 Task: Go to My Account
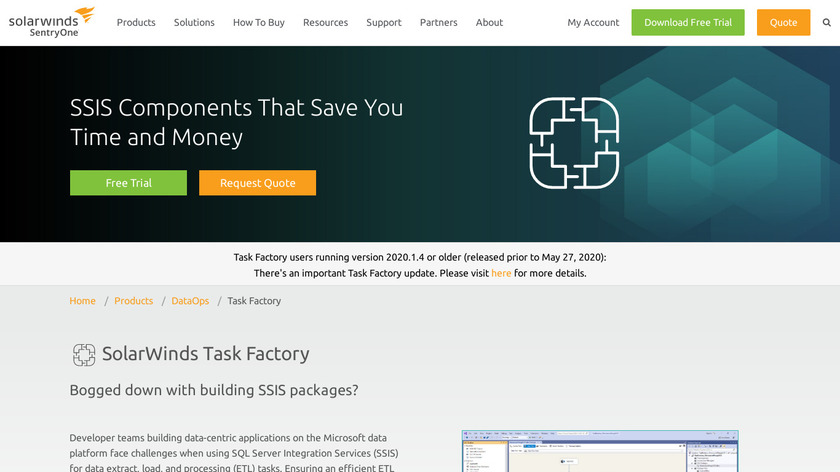click(x=593, y=23)
